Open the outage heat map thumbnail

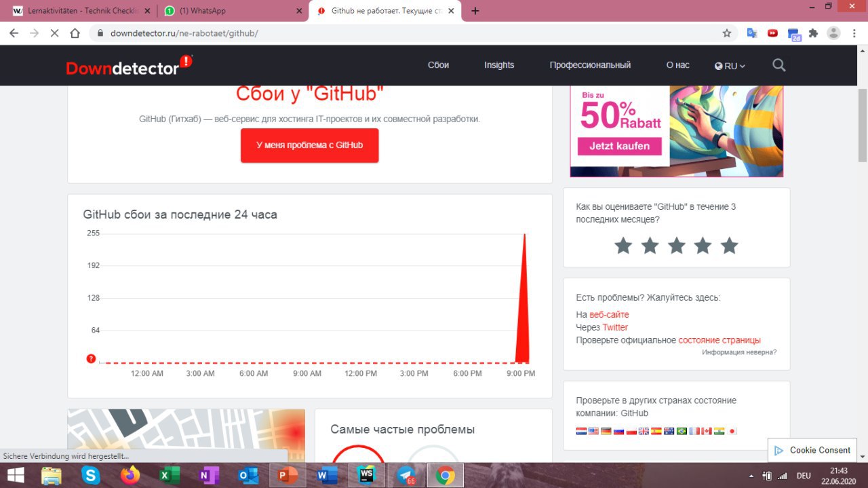pos(186,436)
